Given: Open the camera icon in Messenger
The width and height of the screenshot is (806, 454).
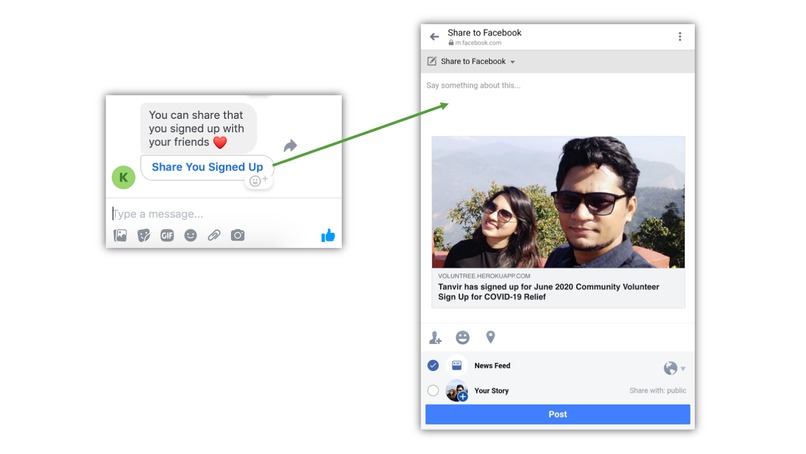Looking at the screenshot, I should pyautogui.click(x=237, y=235).
